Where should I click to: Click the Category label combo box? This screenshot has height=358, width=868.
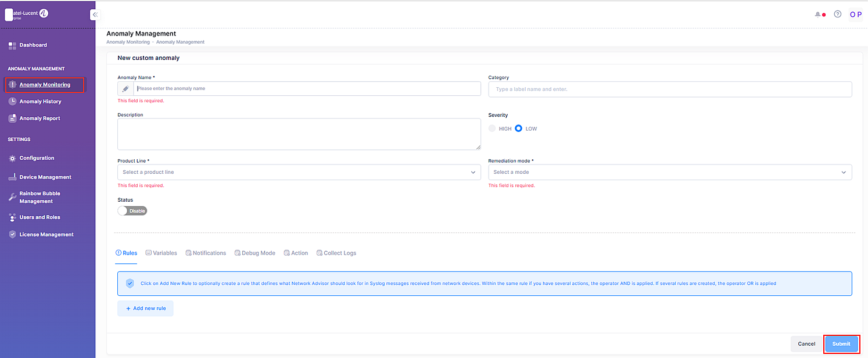[669, 89]
